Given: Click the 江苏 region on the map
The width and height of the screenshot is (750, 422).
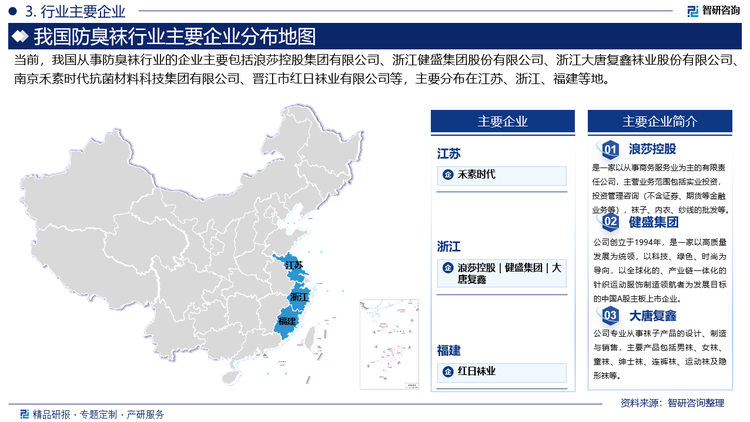Looking at the screenshot, I should pyautogui.click(x=292, y=268).
